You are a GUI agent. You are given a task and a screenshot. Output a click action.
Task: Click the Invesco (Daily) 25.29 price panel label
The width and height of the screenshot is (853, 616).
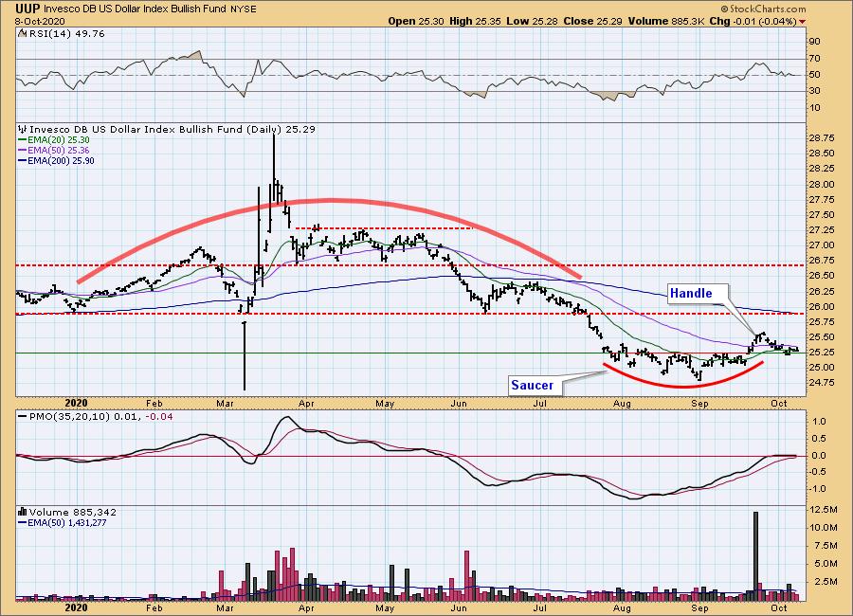[172, 130]
